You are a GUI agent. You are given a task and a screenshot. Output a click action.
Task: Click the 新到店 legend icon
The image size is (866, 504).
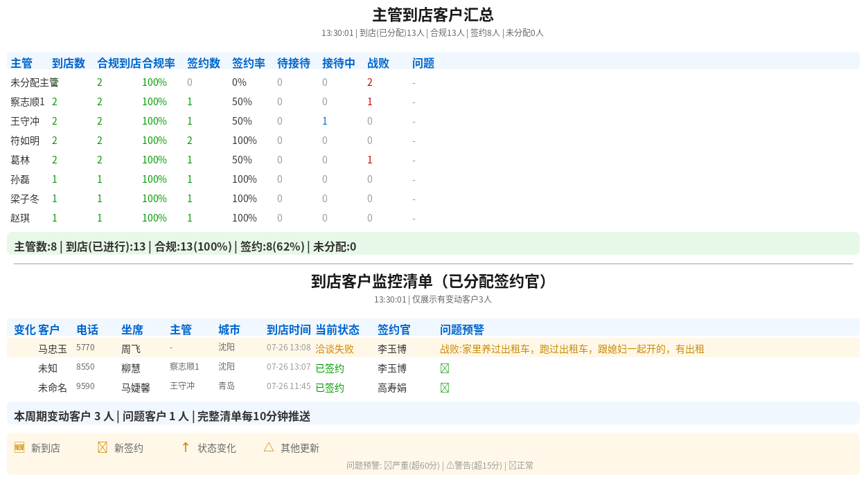[19, 447]
